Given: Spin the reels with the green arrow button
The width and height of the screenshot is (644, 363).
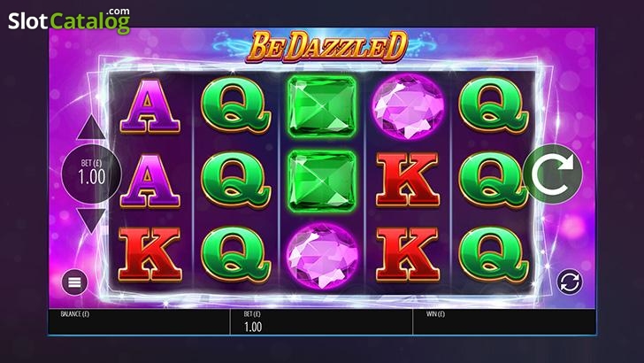Looking at the screenshot, I should (553, 174).
